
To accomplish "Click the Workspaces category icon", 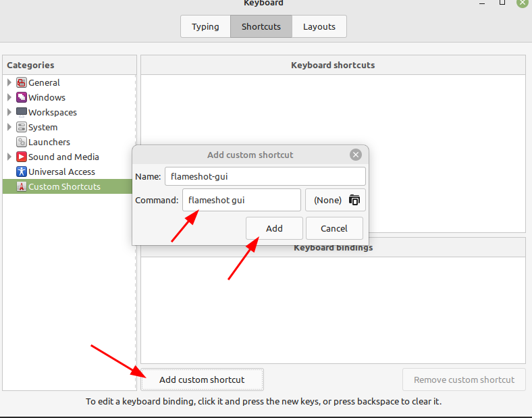I will (x=21, y=112).
